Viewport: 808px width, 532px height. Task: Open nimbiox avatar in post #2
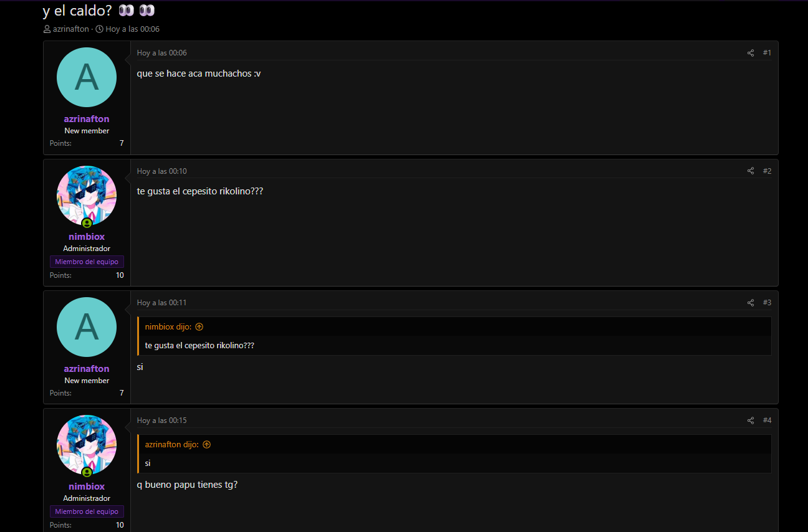point(87,196)
